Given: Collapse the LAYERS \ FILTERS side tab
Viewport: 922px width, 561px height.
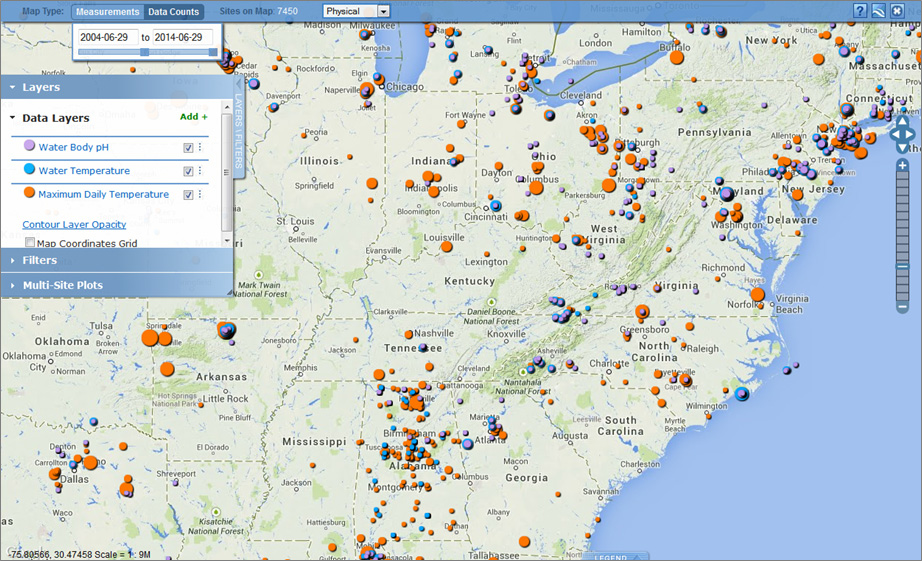Looking at the screenshot, I should [239, 126].
